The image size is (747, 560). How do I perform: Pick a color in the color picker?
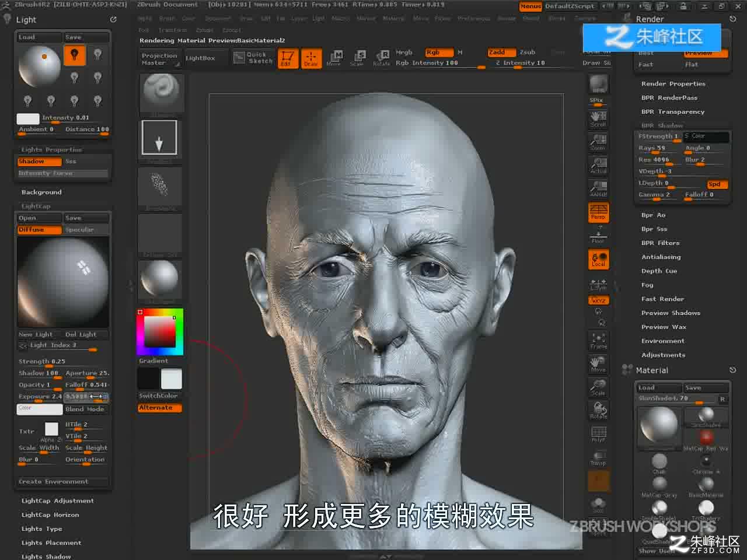[160, 332]
